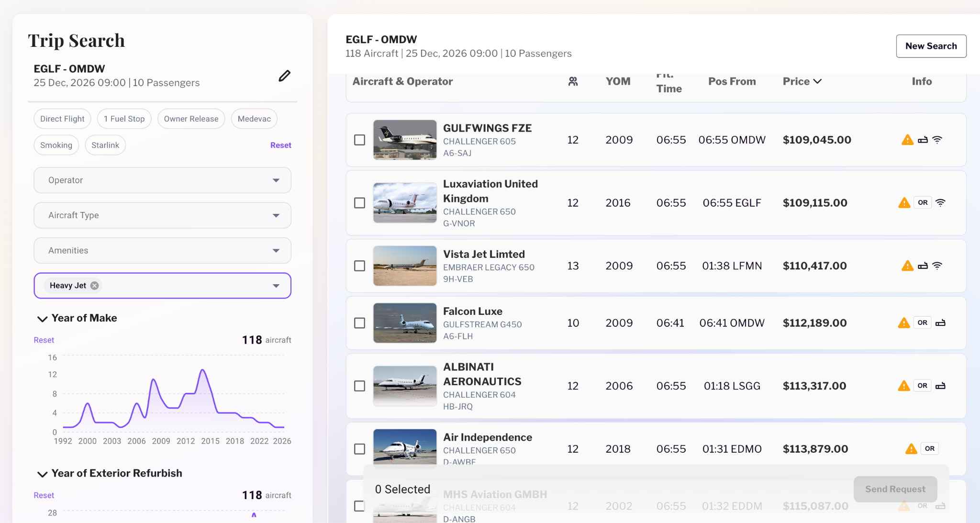Sort by YOM column header
The height and width of the screenshot is (523, 980).
point(618,81)
